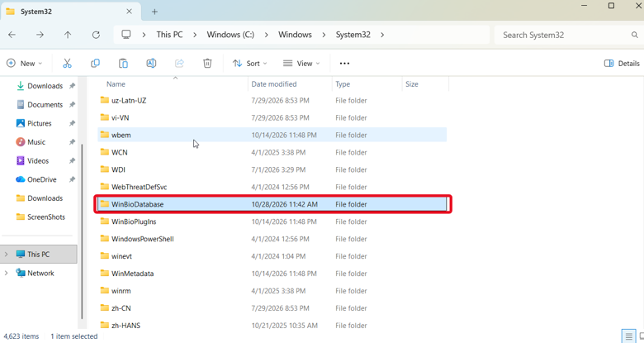Click the Share icon in toolbar
Viewport: 644px width, 343px height.
point(179,64)
